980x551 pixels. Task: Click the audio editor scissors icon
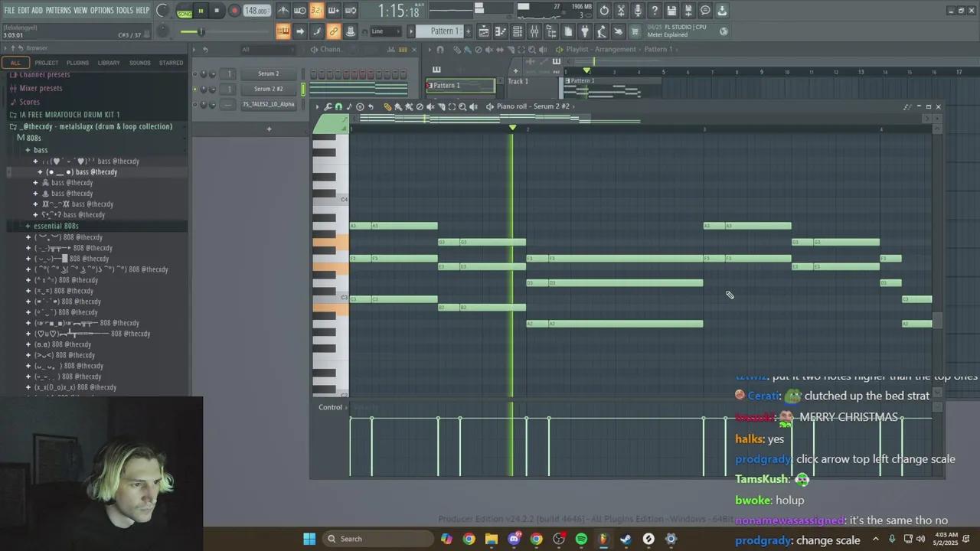pyautogui.click(x=621, y=11)
